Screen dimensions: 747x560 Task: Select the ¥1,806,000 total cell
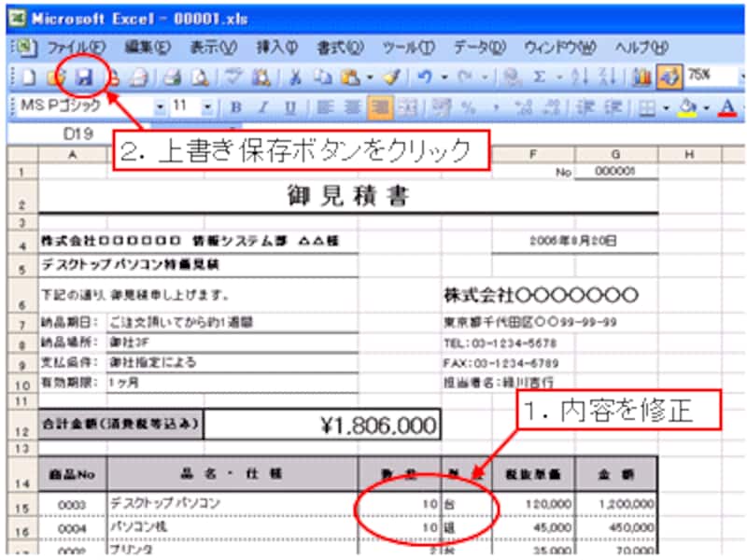[322, 425]
